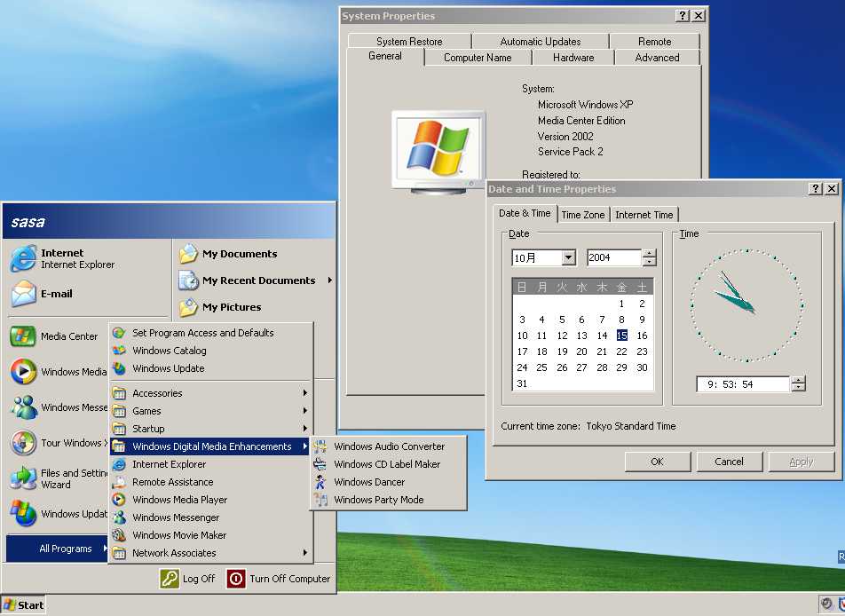Open Windows Audio Converter
The image size is (845, 616).
point(389,446)
